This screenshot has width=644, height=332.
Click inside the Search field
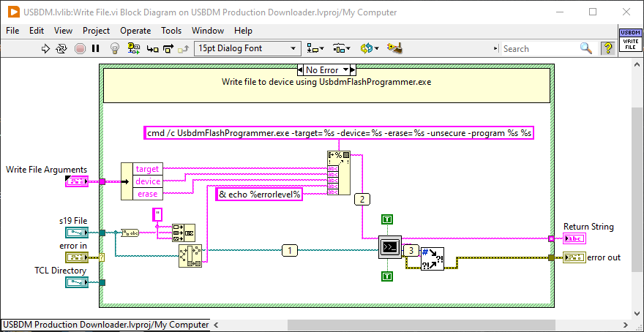pyautogui.click(x=540, y=49)
